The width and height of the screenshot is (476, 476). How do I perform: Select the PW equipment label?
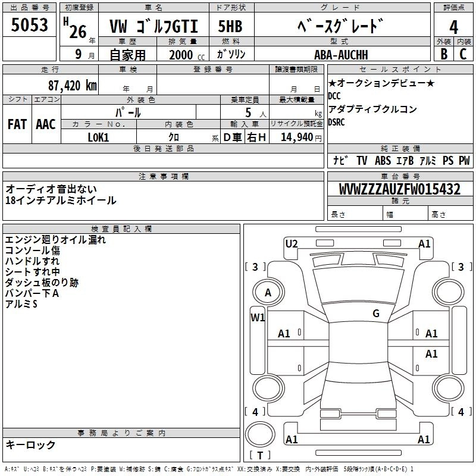[464, 161]
